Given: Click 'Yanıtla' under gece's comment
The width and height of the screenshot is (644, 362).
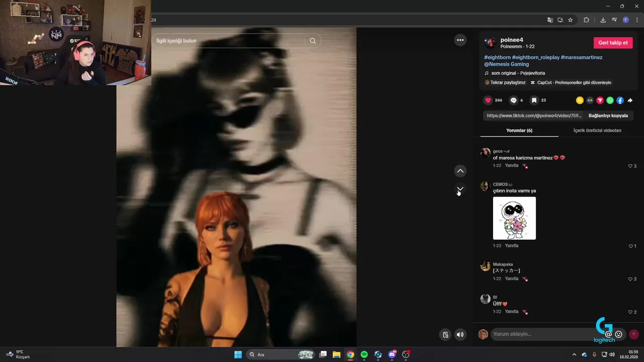Looking at the screenshot, I should [512, 165].
